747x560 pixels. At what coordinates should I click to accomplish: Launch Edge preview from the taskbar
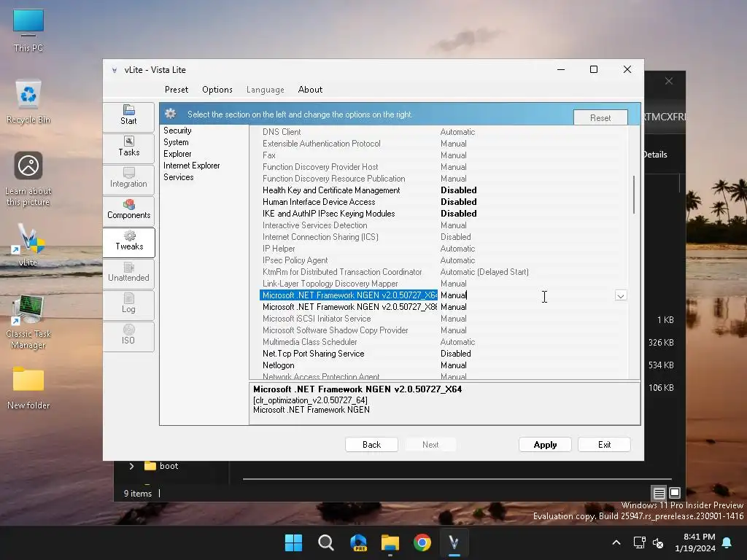[358, 542]
